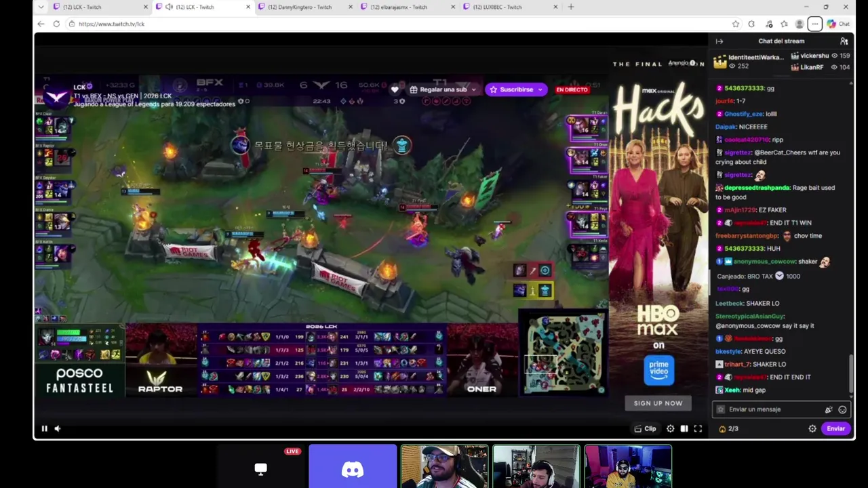The height and width of the screenshot is (488, 868).
Task: Open the browser profile avatar
Action: (x=800, y=24)
